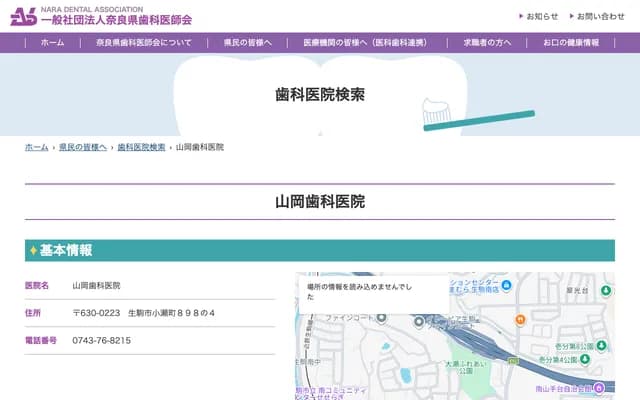Click the Nara Dental Association logo
Screen dimensions: 640x400
point(100,16)
